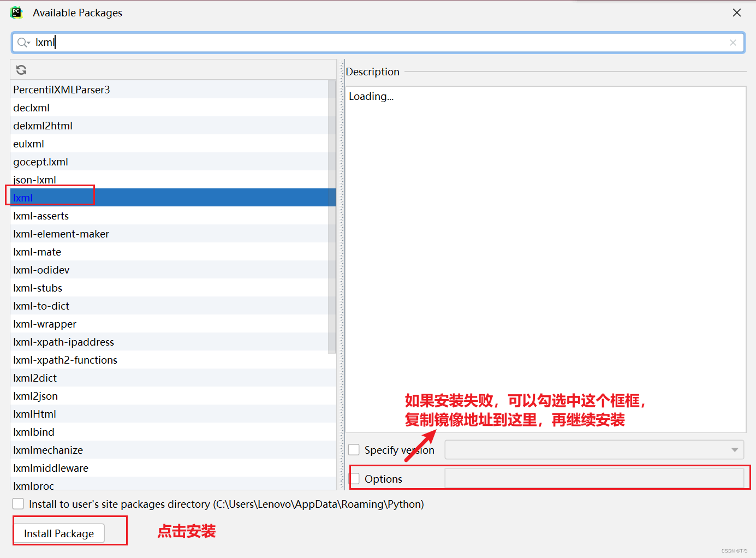
Task: Select the lxml-xpath-ipaddress package
Action: click(169, 342)
